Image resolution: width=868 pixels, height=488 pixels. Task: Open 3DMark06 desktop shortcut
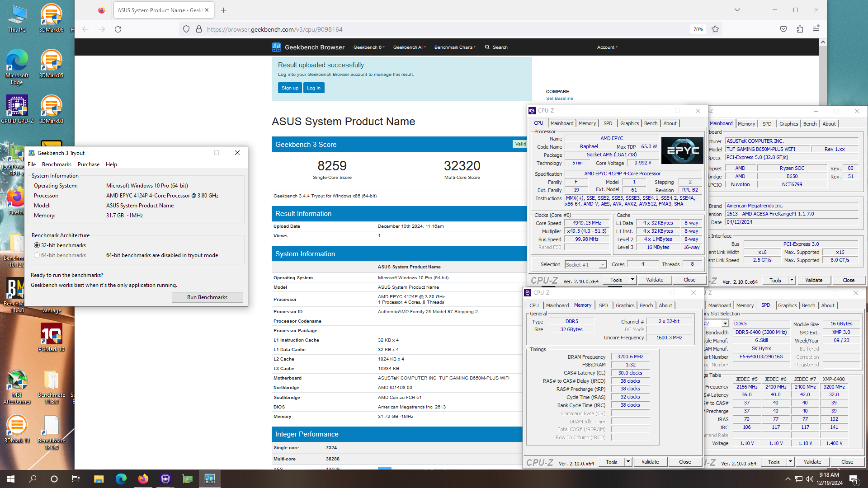coord(51,18)
